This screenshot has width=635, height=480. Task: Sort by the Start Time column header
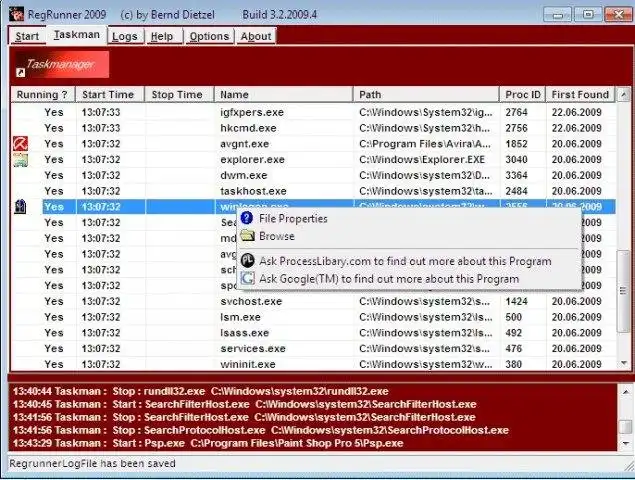coord(110,94)
